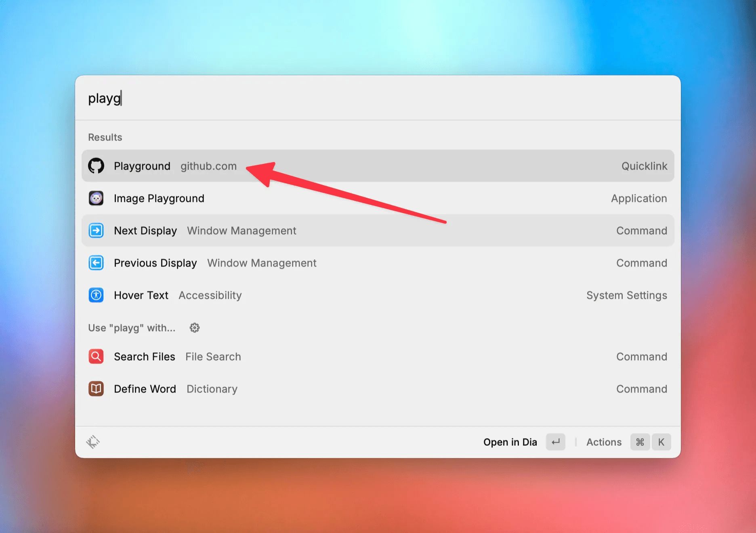The image size is (756, 533).
Task: Open the Image Playground app icon
Action: 96,198
